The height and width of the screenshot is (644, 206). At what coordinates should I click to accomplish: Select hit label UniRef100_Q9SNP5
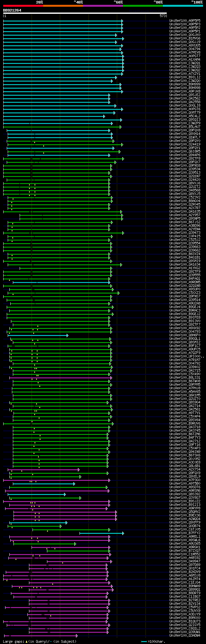185,218
